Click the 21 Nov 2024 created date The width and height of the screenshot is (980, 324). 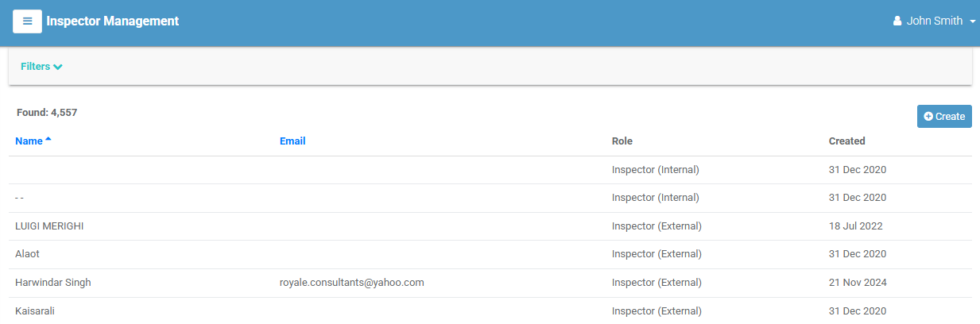pyautogui.click(x=858, y=283)
